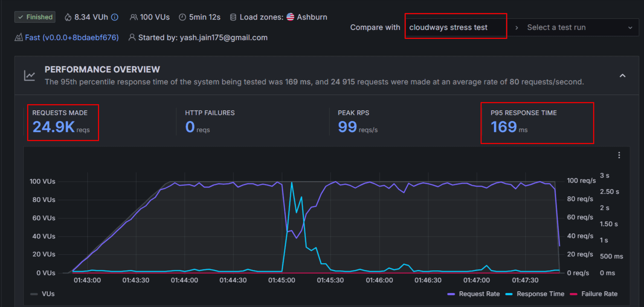This screenshot has width=644, height=307.
Task: Click the Load zones stack icon
Action: (x=233, y=17)
